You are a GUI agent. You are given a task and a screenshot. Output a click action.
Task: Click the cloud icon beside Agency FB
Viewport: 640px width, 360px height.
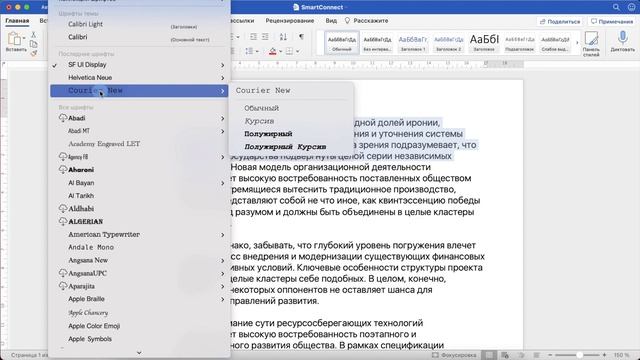(62, 157)
